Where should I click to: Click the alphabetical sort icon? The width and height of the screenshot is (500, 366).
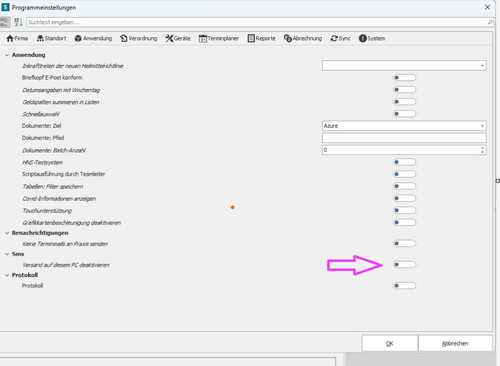(x=18, y=22)
